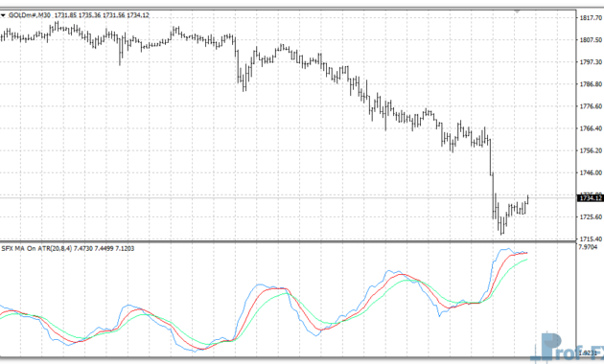Viewport: 604px width, 364px height.
Task: Click the SFX MA On ATR(20,8,4) indicator label
Action: pos(36,248)
